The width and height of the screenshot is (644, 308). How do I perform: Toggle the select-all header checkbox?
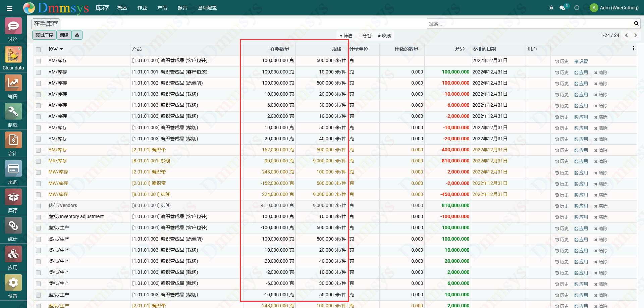38,50
